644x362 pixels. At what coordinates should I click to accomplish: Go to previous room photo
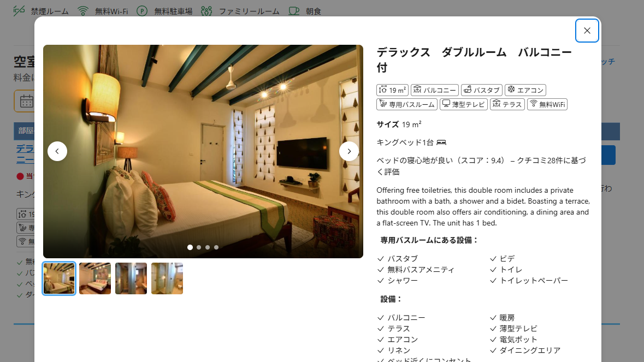(57, 151)
